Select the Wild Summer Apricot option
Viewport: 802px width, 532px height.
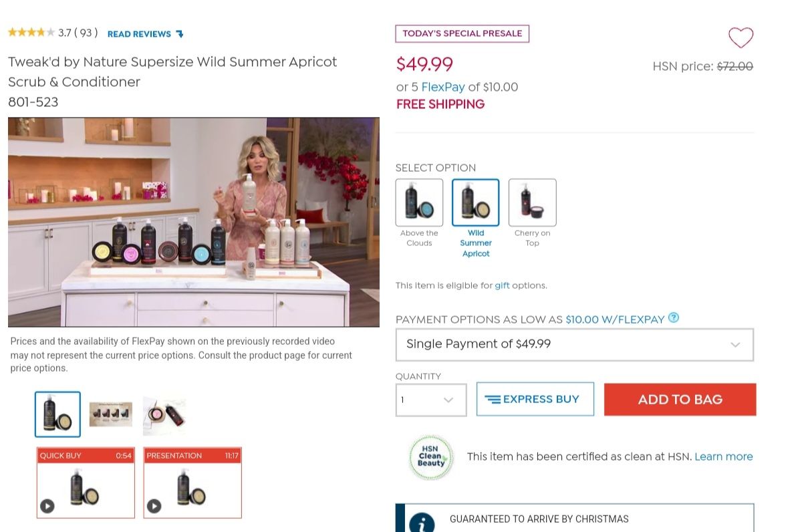tap(476, 203)
